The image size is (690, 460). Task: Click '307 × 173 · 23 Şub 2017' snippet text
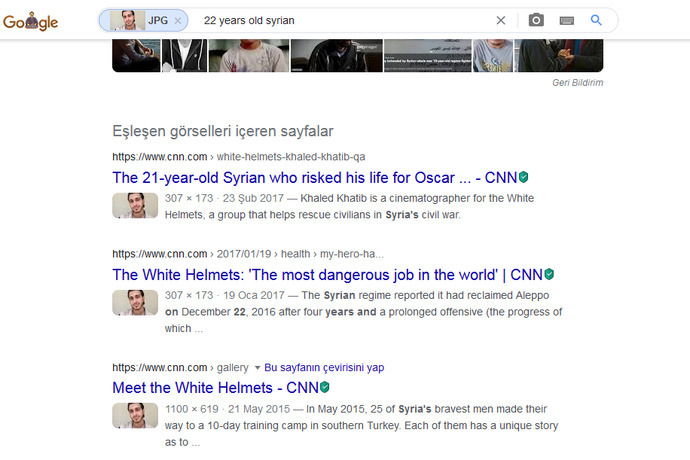coord(224,199)
